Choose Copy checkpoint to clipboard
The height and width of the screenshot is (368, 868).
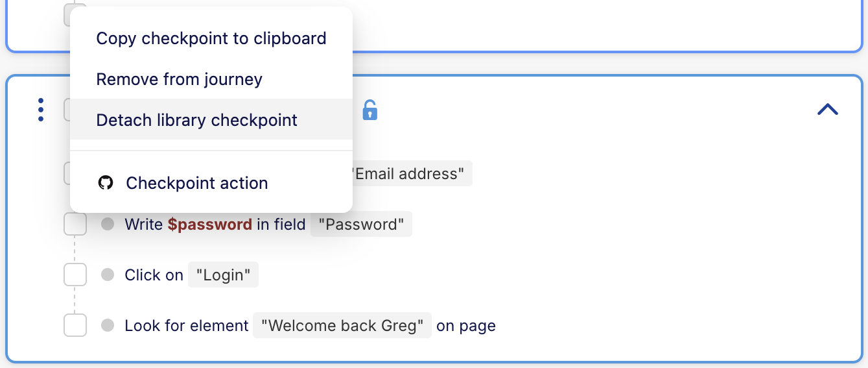211,38
